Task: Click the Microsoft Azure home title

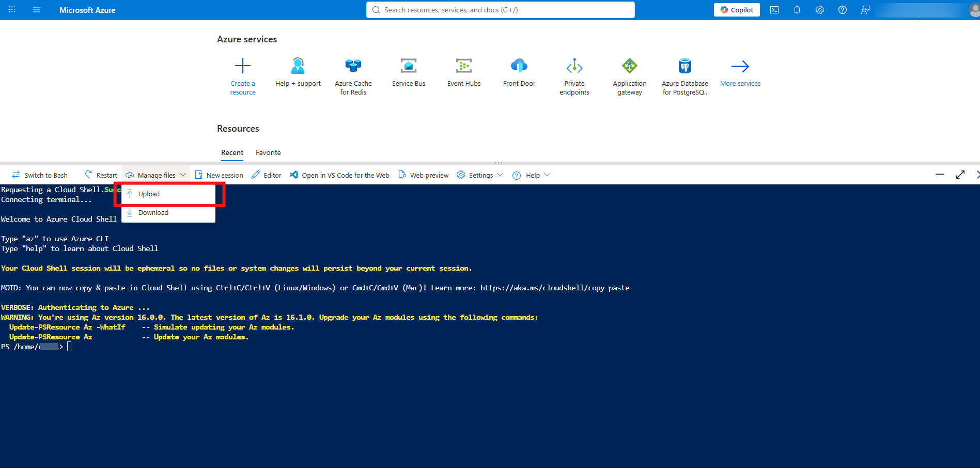Action: click(87, 10)
